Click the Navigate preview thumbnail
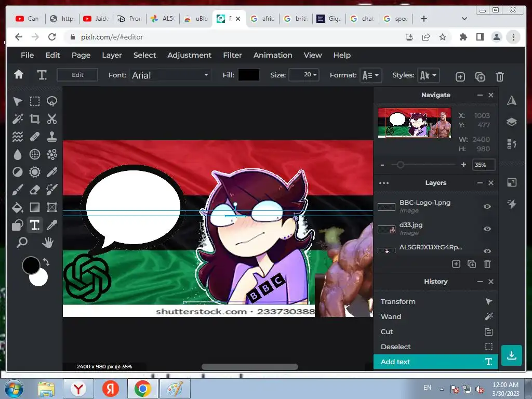Viewport: 532px width, 399px height. pos(415,123)
